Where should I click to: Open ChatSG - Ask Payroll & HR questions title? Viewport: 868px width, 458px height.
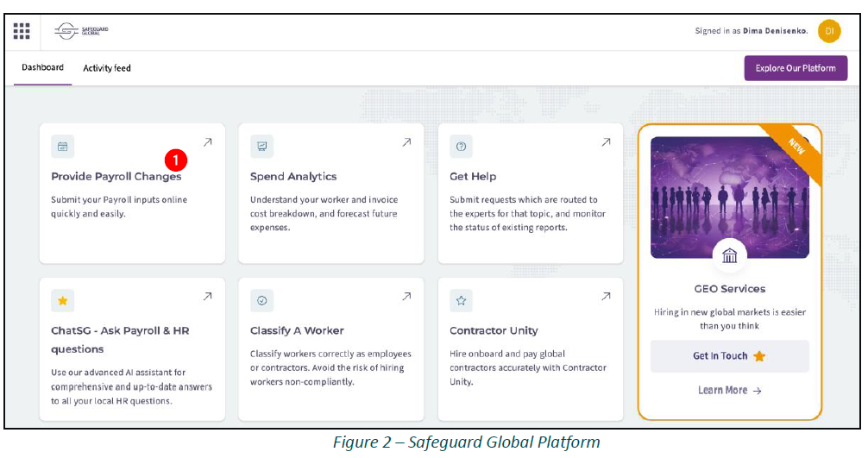pos(120,340)
